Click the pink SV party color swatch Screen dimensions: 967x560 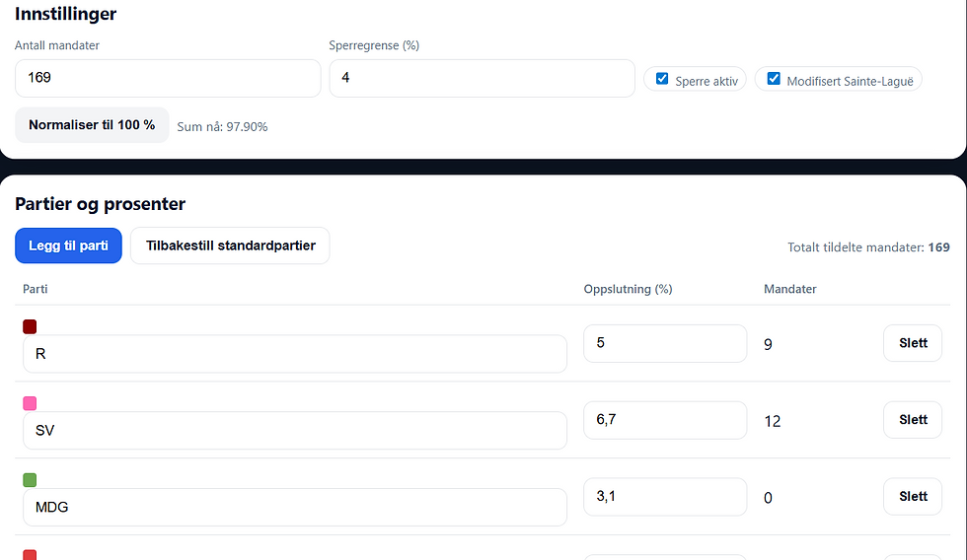click(30, 403)
